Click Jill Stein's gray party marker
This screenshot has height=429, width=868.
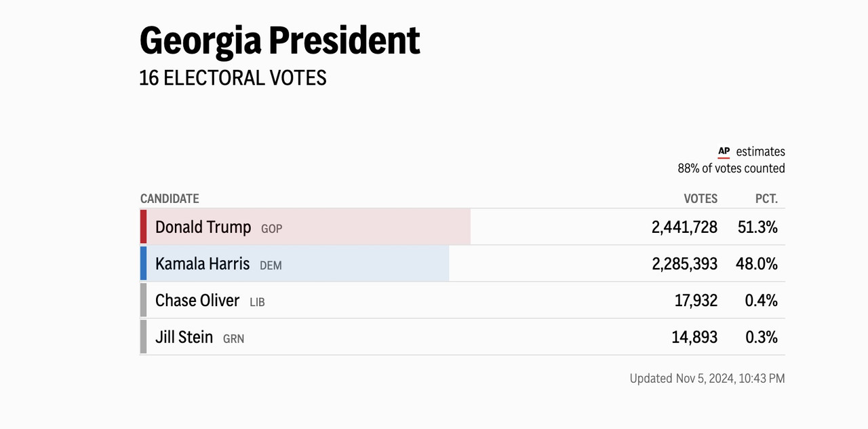143,337
